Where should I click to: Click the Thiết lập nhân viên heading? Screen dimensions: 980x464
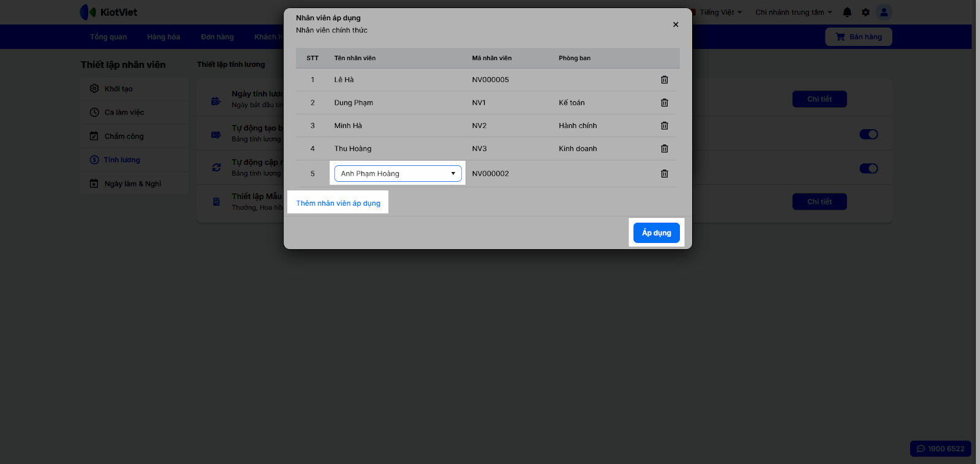[x=123, y=65]
